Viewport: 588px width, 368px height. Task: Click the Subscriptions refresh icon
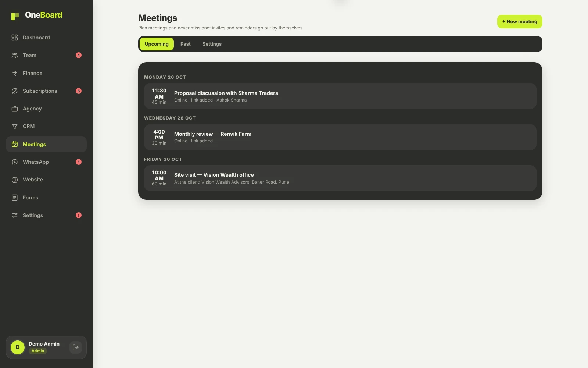[x=15, y=91]
